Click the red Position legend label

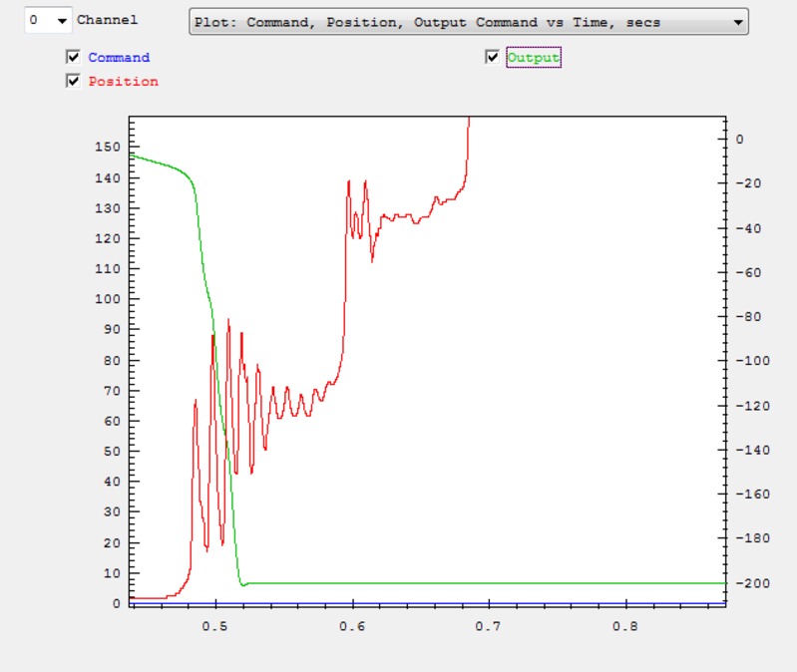pyautogui.click(x=123, y=82)
